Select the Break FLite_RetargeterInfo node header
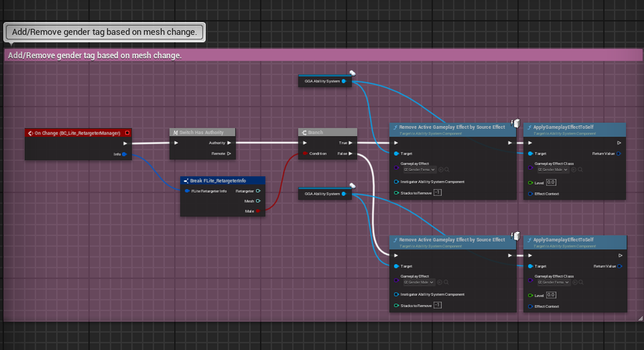 tap(223, 181)
